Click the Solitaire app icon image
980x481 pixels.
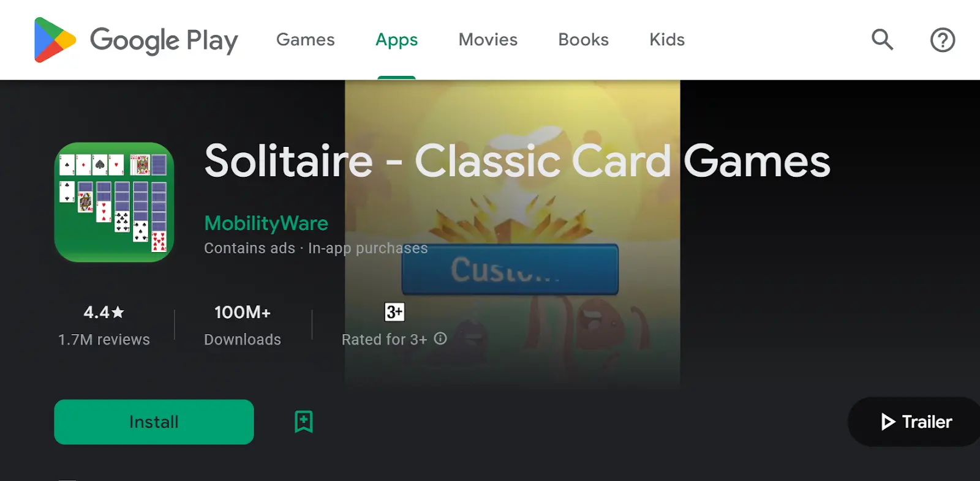pos(115,202)
